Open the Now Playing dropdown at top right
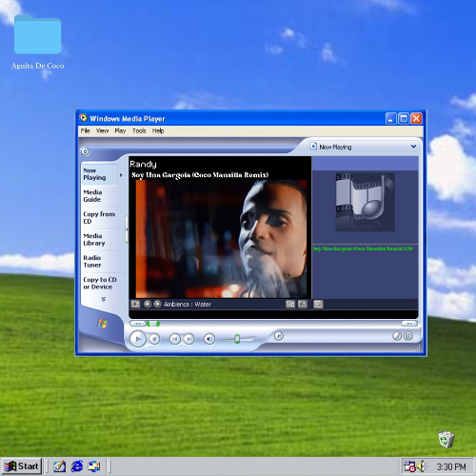476x476 pixels. tap(413, 147)
